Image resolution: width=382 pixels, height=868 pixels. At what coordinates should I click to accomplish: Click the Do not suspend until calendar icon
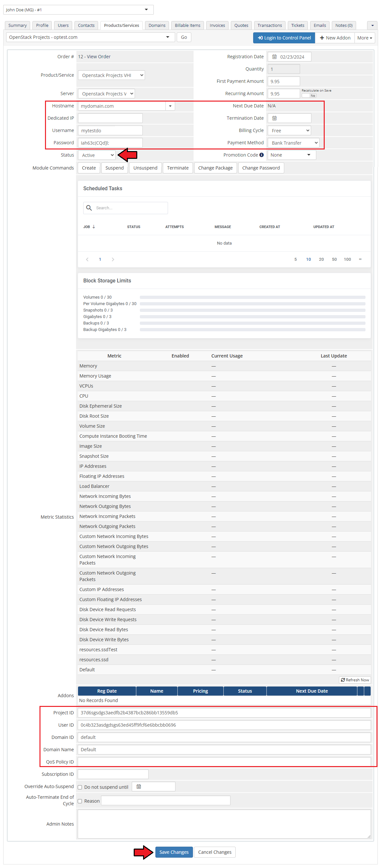(x=139, y=786)
